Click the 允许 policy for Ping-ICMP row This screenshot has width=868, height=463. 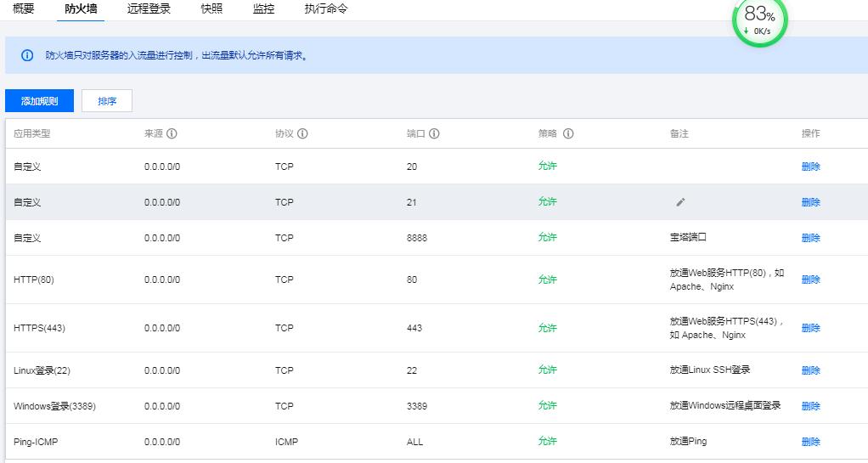tap(548, 441)
